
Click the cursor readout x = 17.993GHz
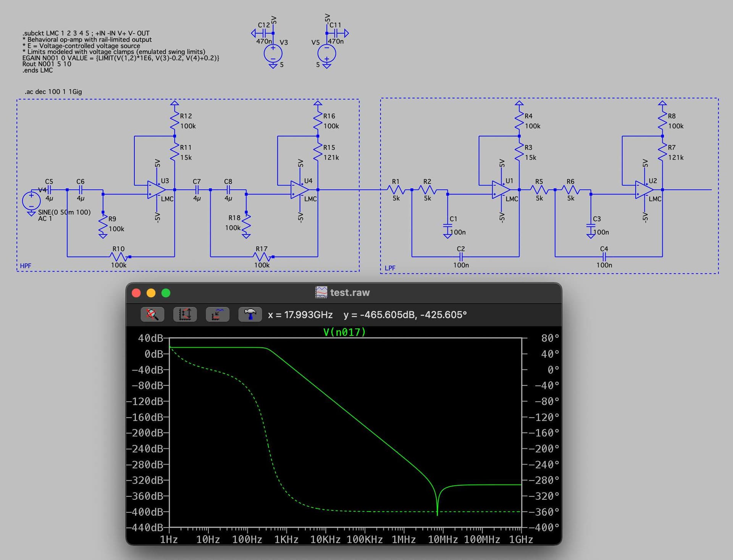[x=300, y=315]
